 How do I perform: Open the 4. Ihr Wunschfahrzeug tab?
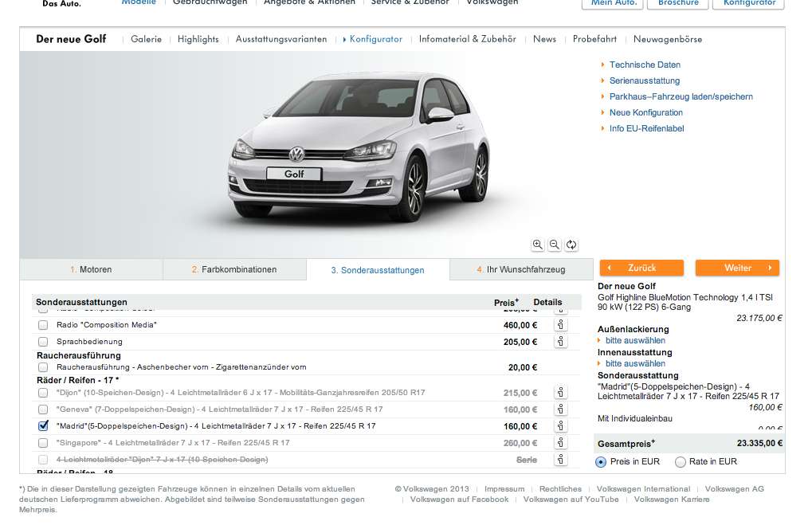(521, 269)
